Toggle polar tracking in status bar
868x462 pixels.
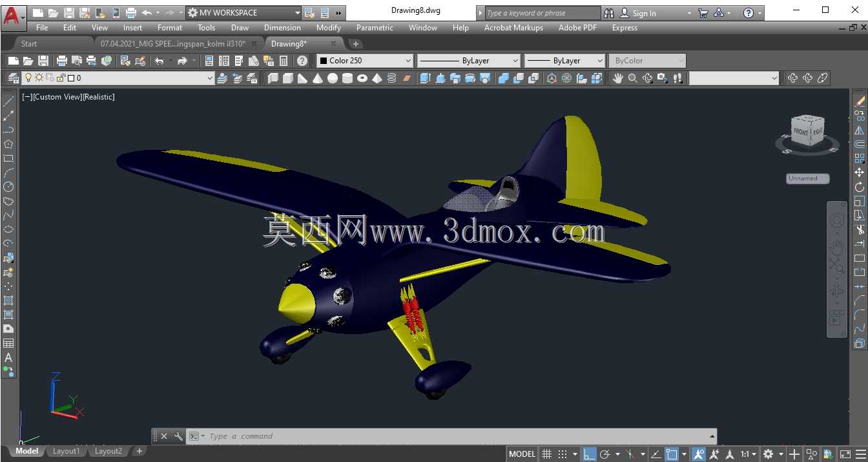pyautogui.click(x=605, y=454)
